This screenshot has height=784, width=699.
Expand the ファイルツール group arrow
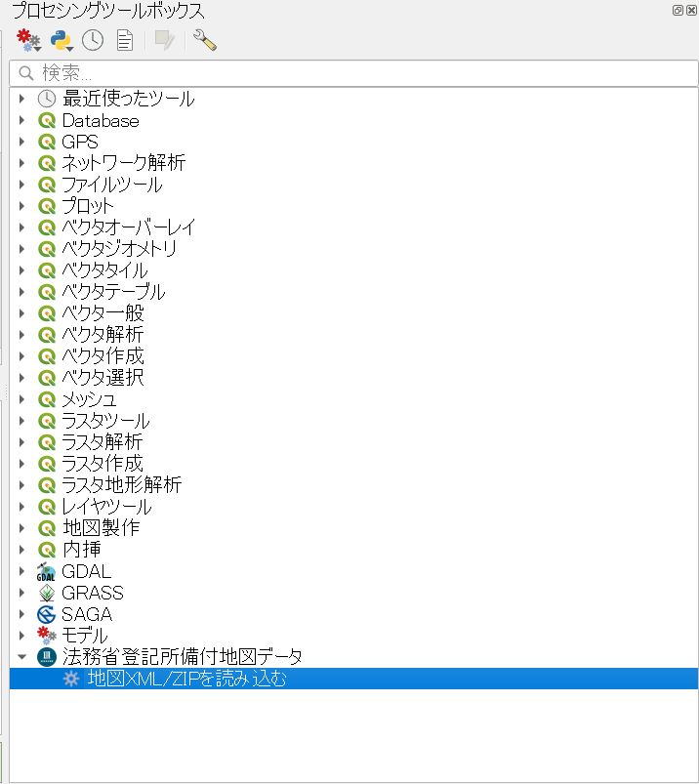[21, 185]
